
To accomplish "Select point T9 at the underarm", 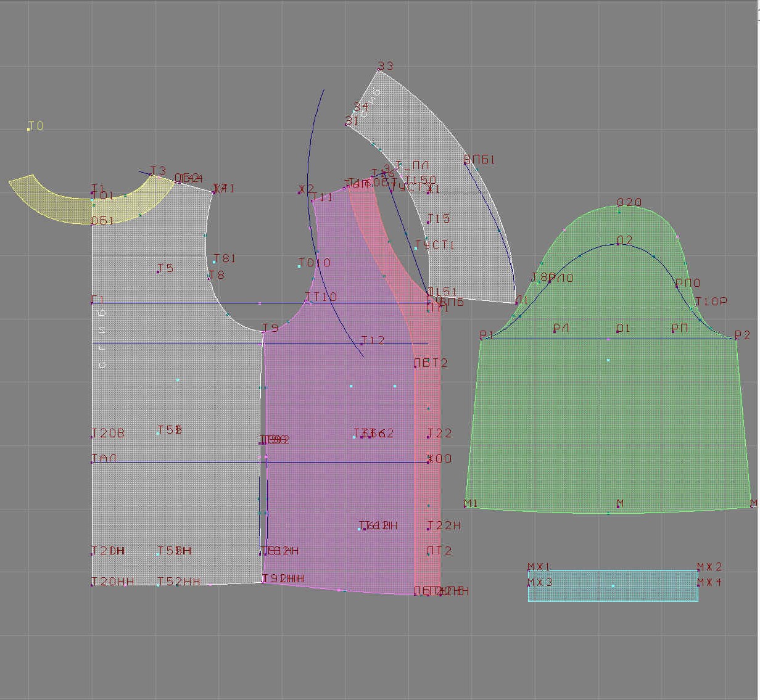I will pyautogui.click(x=263, y=332).
